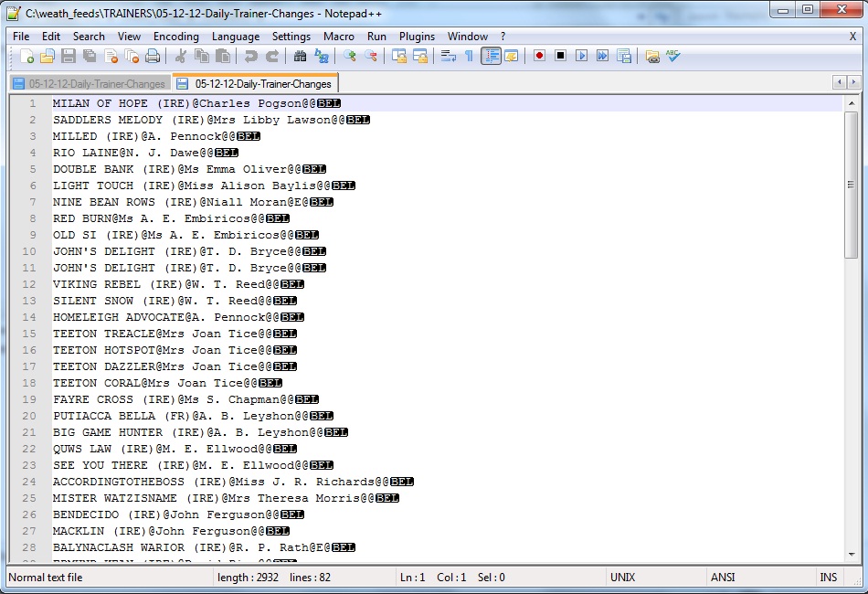
Task: Open a file from the toolbar
Action: coord(47,56)
